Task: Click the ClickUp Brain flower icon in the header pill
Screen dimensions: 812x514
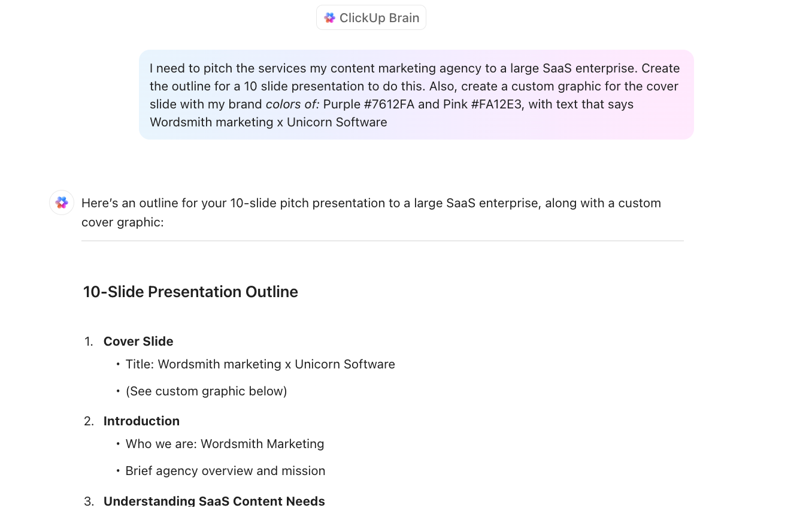Action: 329,17
